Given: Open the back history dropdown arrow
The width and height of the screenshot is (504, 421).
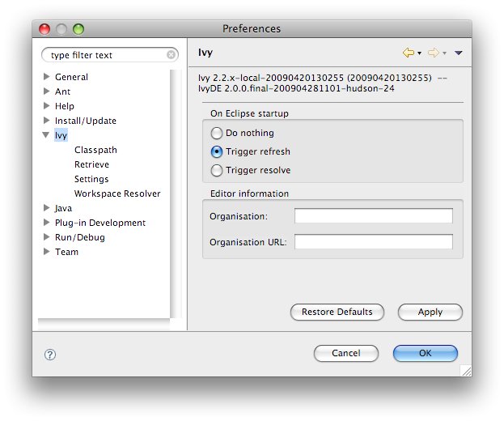Looking at the screenshot, I should (420, 53).
